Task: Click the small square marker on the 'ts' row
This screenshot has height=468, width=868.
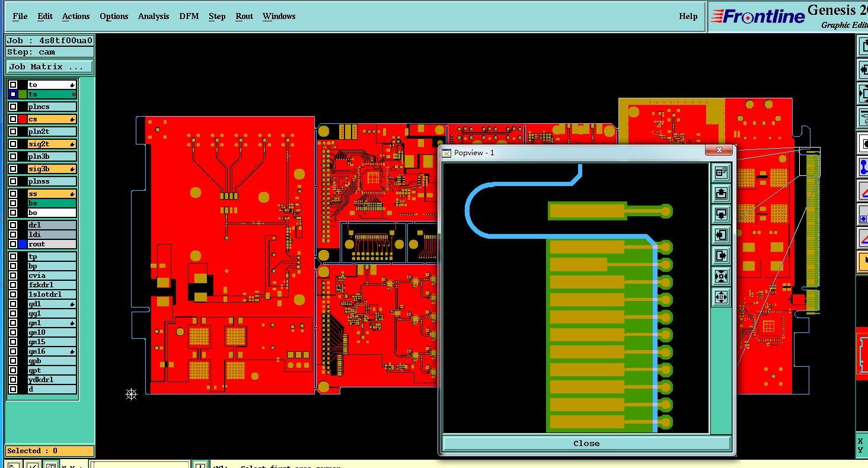Action: 74,94
